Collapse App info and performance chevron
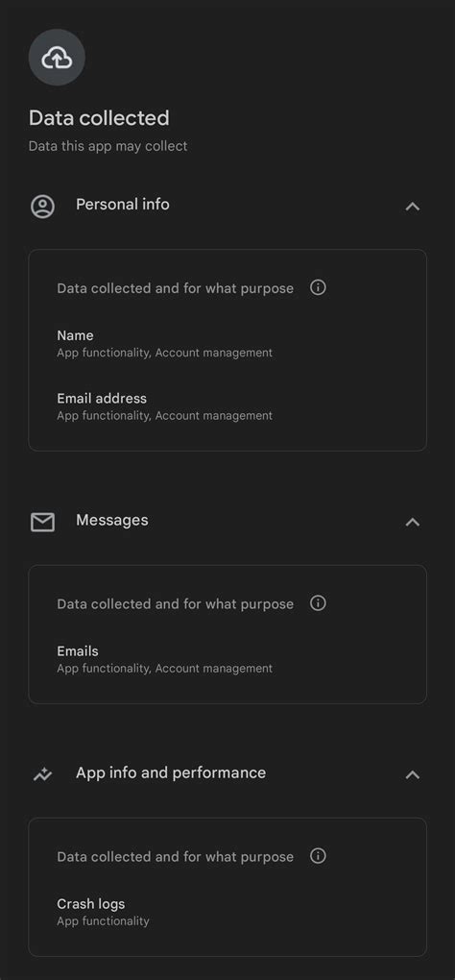 point(413,775)
